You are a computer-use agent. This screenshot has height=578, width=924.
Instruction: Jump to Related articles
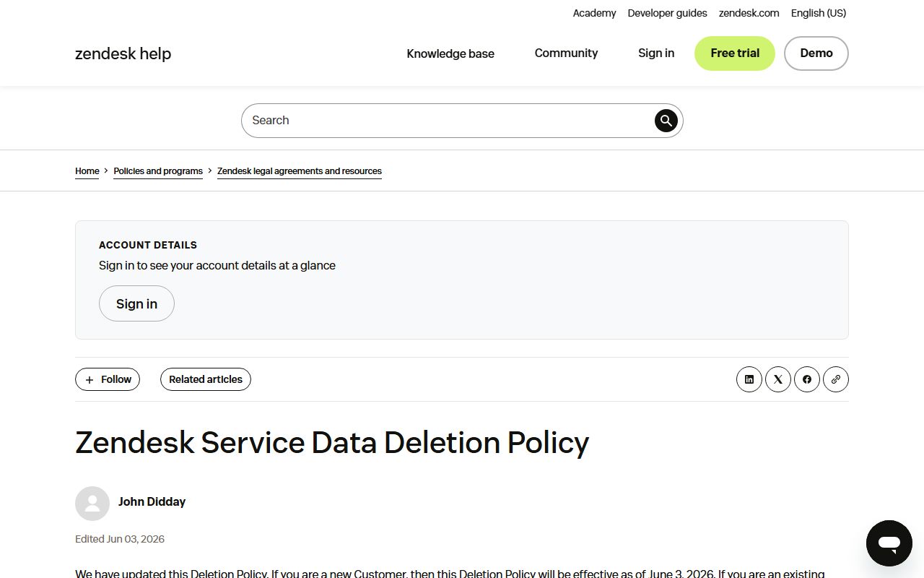point(206,379)
